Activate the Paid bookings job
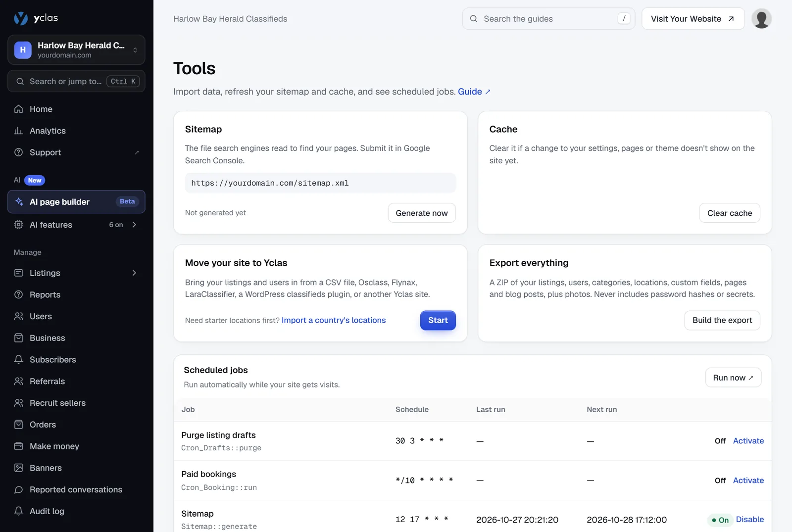This screenshot has width=792, height=532. [748, 481]
